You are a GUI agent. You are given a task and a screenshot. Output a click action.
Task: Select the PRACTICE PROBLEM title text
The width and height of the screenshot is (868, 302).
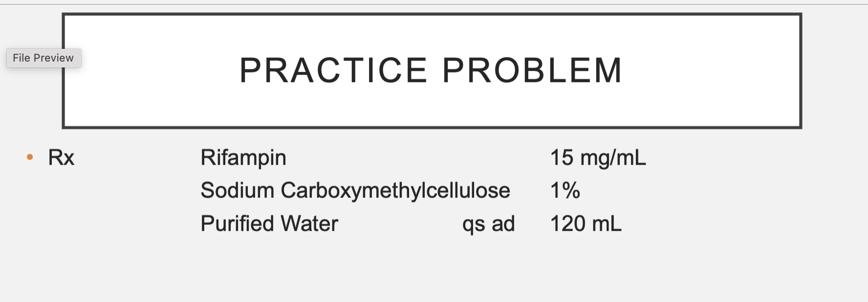431,70
